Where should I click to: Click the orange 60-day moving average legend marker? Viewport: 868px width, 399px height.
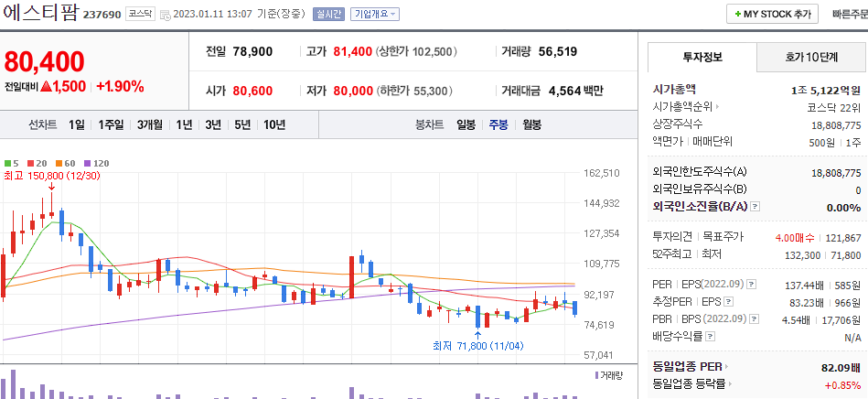[x=57, y=164]
